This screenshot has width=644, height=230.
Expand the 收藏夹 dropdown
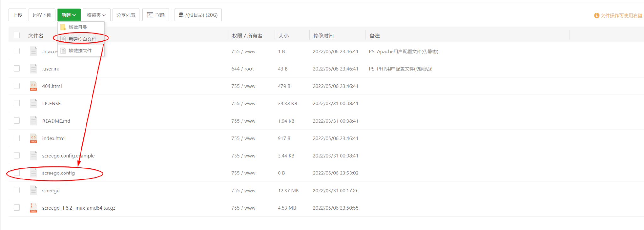(x=97, y=15)
